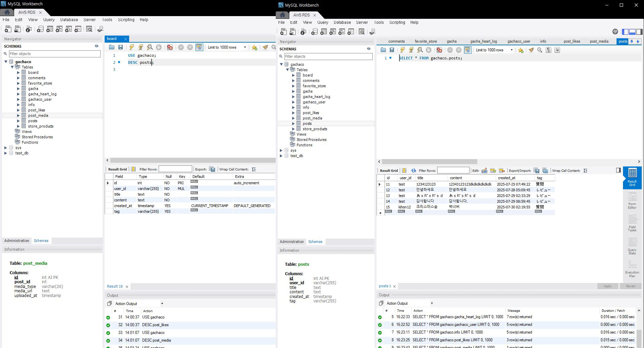The width and height of the screenshot is (644, 348).
Task: Click Execute query lightning icon in left window
Action: coord(132,47)
